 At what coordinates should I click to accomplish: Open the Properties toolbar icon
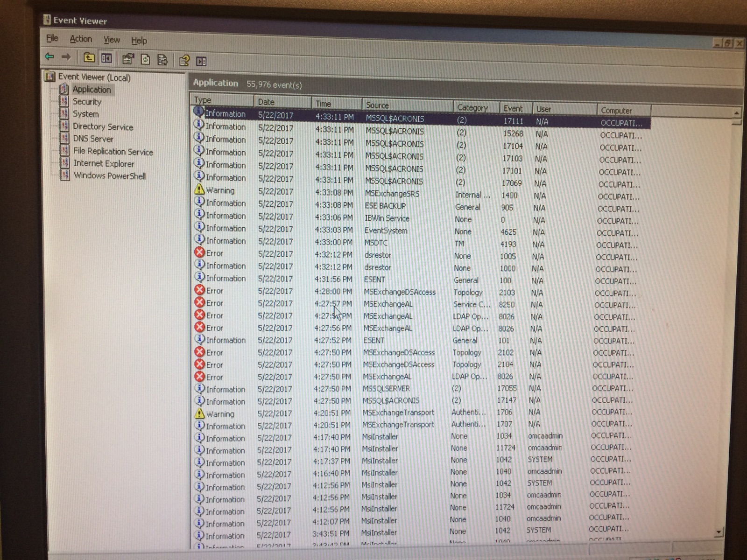click(128, 59)
